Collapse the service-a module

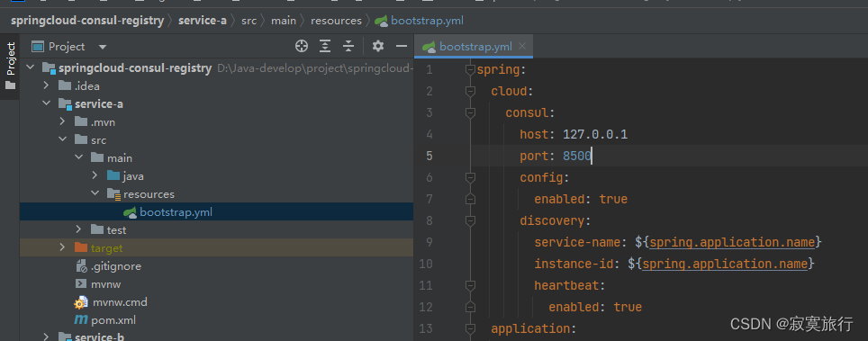click(x=47, y=103)
